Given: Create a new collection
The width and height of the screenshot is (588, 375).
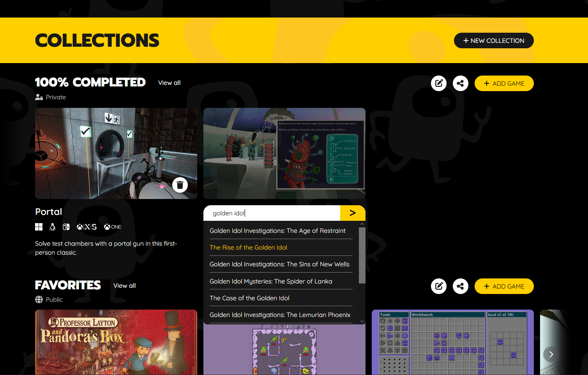Looking at the screenshot, I should click(x=493, y=40).
